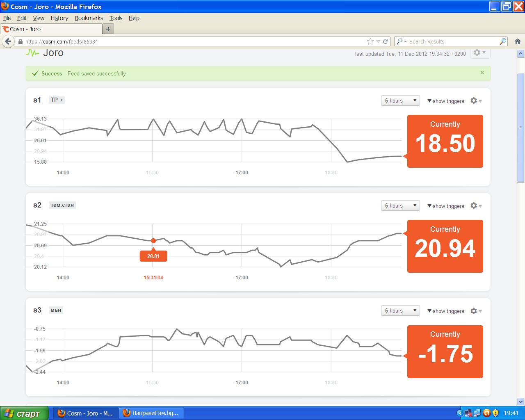Open the feed gear menu near last updated

point(479,52)
